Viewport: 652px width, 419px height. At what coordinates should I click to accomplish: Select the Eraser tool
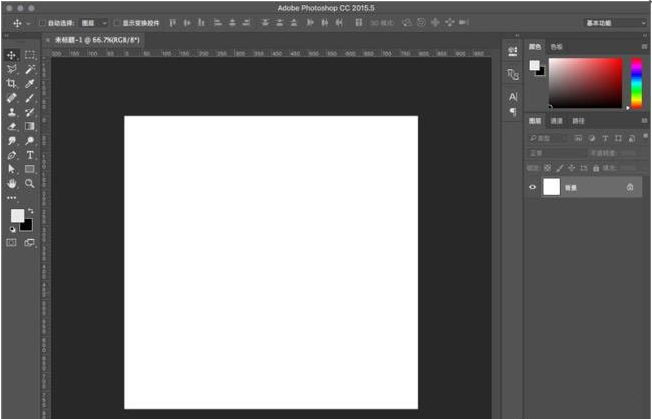coord(12,127)
